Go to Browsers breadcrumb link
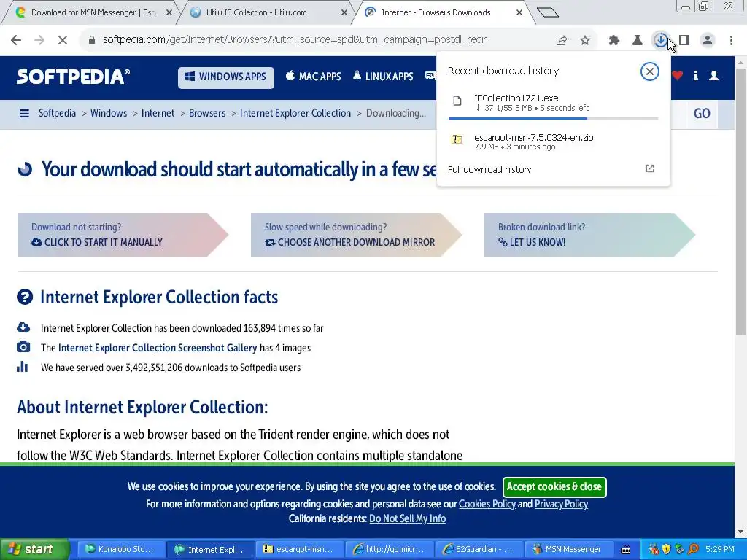747x560 pixels. pyautogui.click(x=206, y=113)
